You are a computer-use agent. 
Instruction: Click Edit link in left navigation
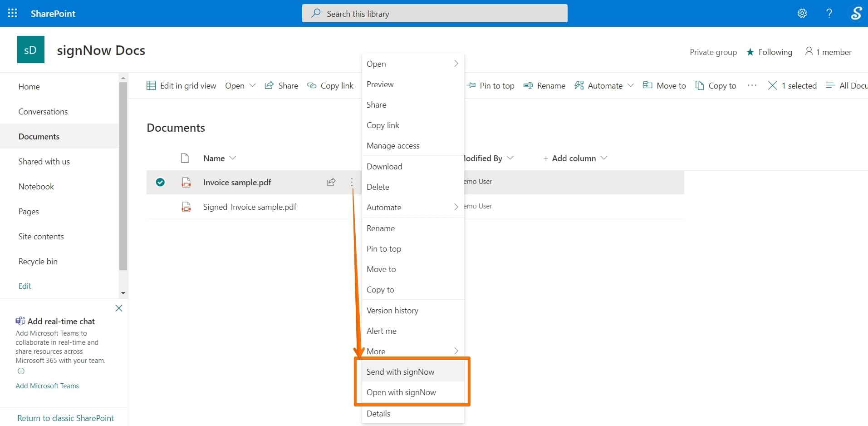click(25, 286)
